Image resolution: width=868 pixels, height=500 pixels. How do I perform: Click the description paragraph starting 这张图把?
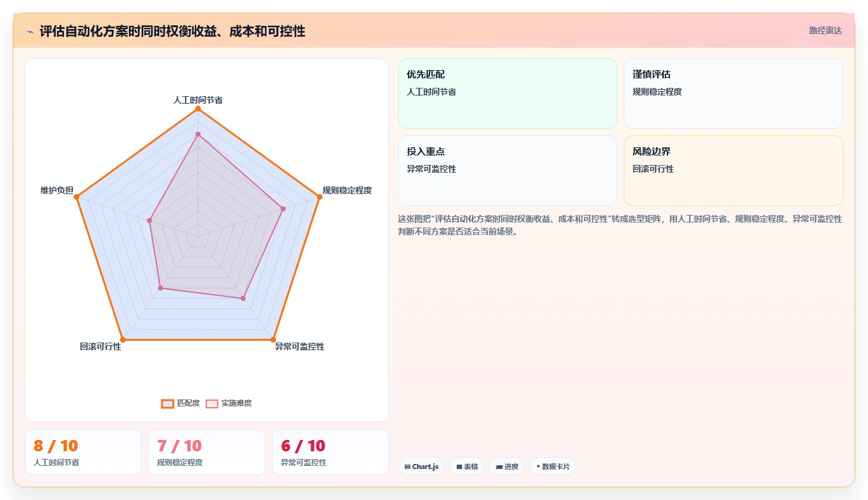[620, 225]
